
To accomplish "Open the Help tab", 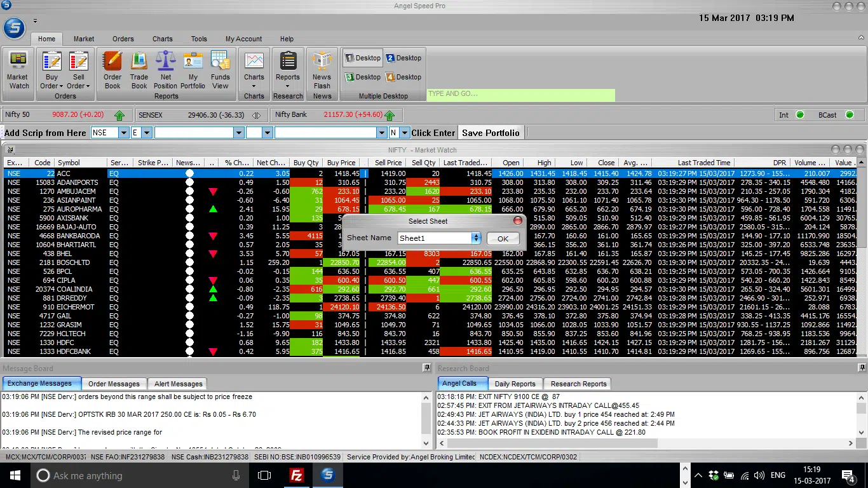I will 287,39.
